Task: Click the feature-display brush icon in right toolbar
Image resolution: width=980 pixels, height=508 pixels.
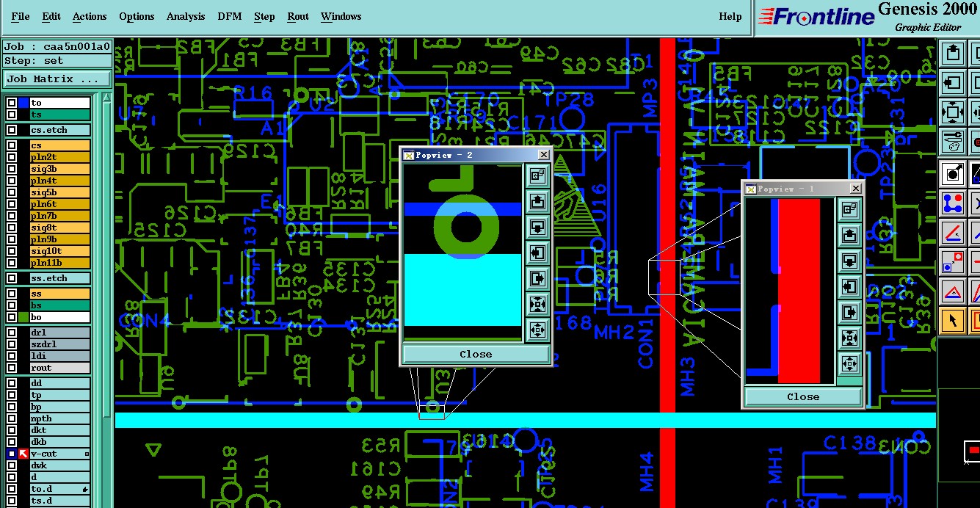Action: [x=953, y=142]
